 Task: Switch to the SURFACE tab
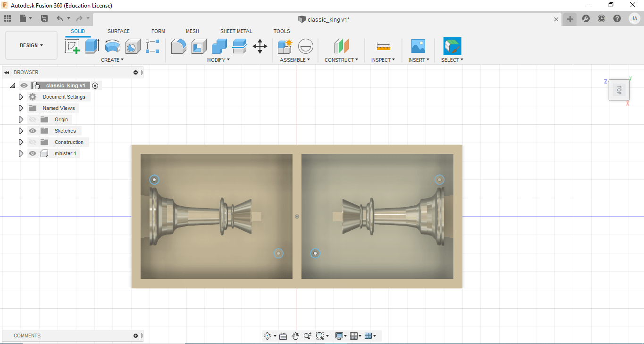coord(118,31)
